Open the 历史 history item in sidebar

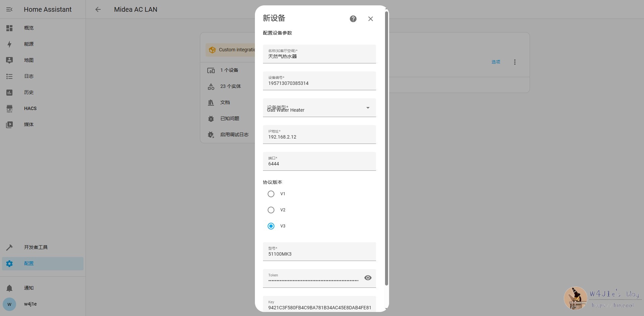coord(29,92)
